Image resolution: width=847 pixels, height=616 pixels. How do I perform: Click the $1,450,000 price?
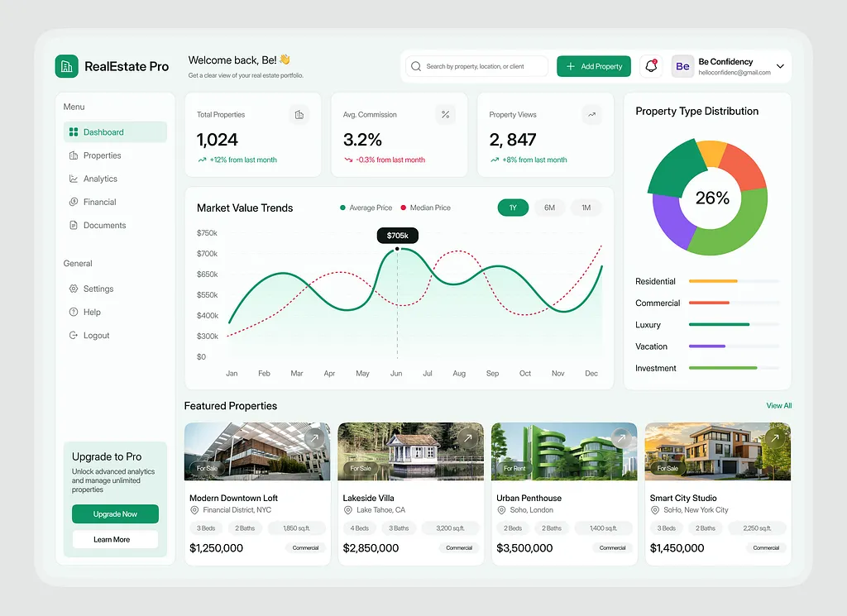click(x=677, y=548)
